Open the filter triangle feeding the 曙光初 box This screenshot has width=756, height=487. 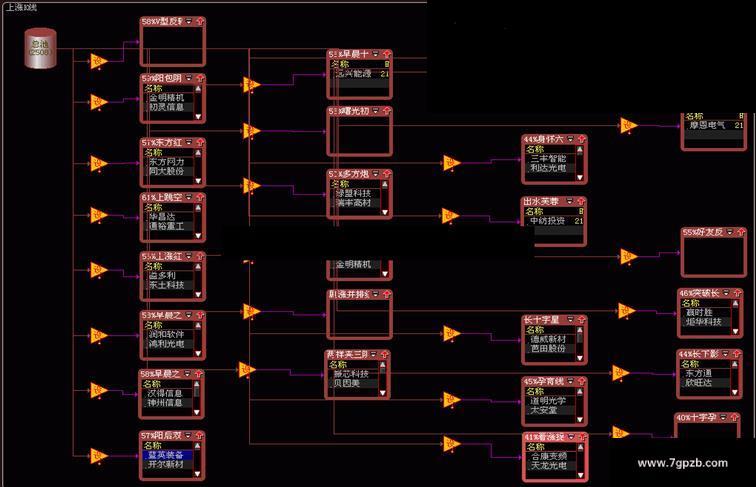pos(251,131)
